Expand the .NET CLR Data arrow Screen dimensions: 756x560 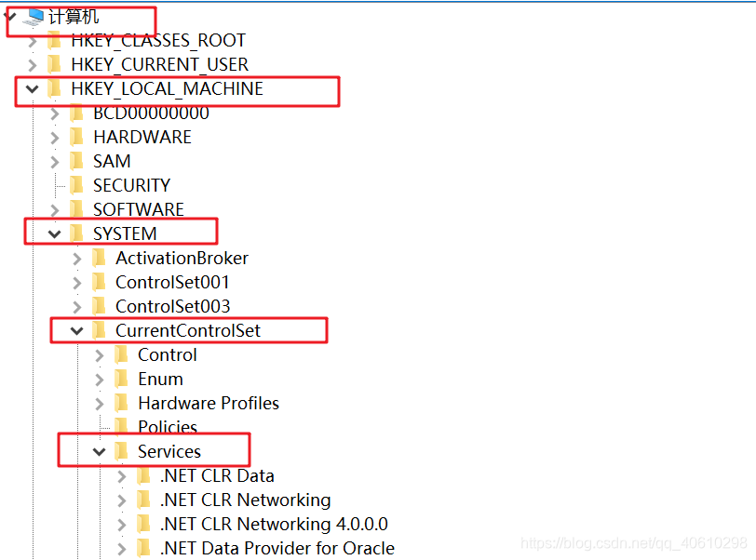(121, 477)
